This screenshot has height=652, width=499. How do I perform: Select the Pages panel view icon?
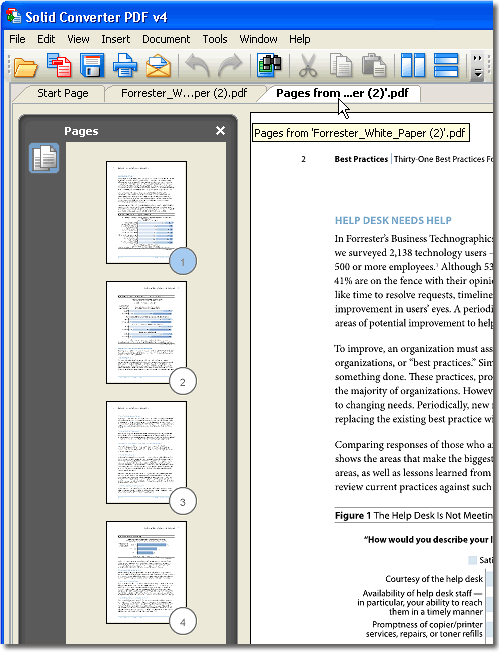pos(44,158)
